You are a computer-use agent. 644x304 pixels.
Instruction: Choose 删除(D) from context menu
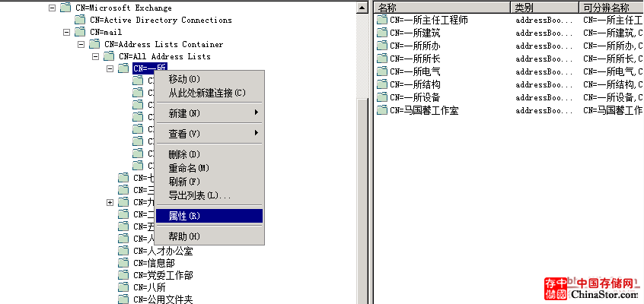click(x=209, y=155)
